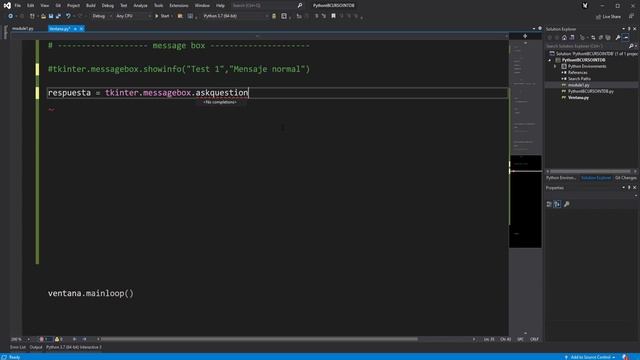Open the Solution Explorer window options dropdown

[623, 29]
